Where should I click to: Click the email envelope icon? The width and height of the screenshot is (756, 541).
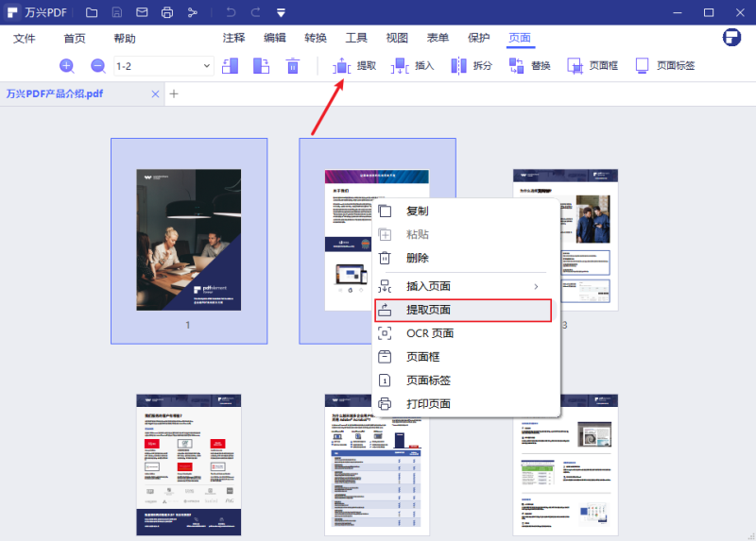click(142, 12)
